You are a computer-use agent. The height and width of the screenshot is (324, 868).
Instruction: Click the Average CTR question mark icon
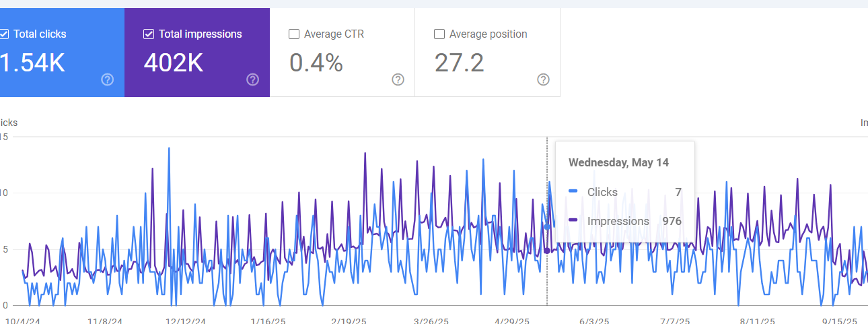pos(398,79)
